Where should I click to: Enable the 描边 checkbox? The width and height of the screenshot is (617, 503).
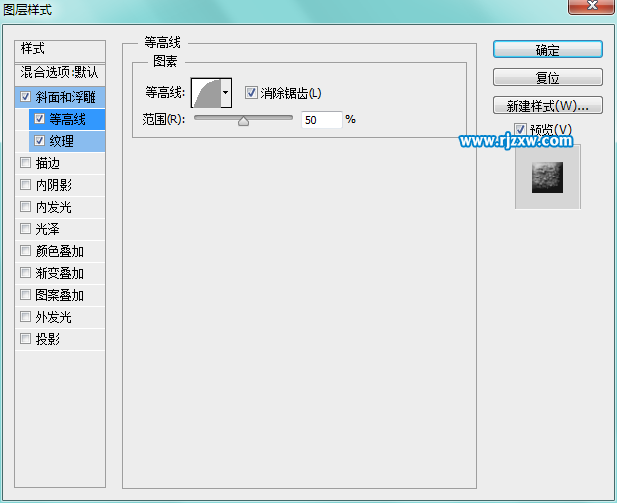tap(26, 163)
